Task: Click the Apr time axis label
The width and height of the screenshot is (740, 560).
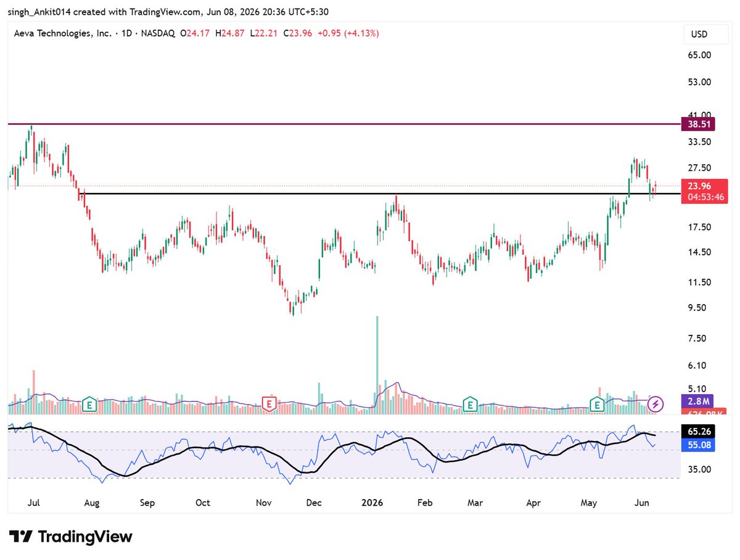Action: [532, 503]
